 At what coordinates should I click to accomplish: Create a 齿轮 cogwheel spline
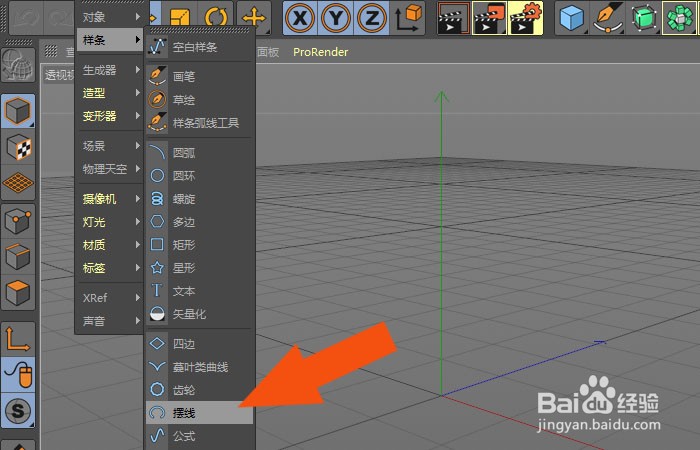200,390
